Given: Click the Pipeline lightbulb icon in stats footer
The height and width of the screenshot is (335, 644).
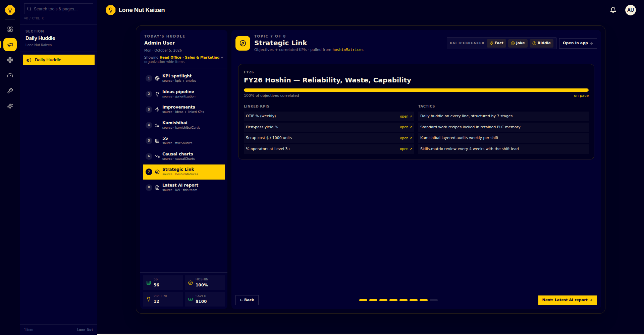Looking at the screenshot, I should [x=149, y=299].
